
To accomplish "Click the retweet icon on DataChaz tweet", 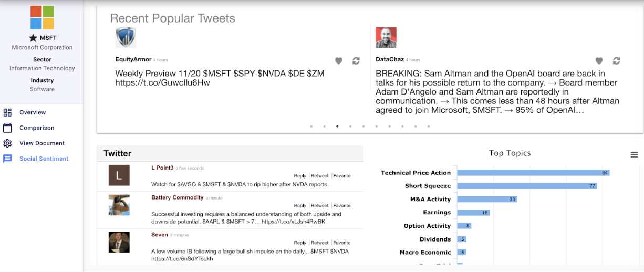I will coord(616,61).
